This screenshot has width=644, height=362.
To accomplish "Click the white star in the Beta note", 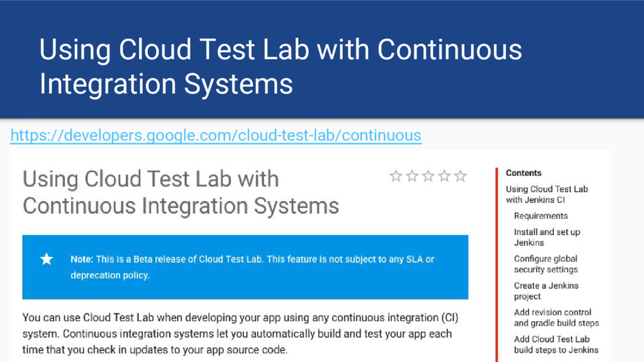I will click(x=47, y=259).
